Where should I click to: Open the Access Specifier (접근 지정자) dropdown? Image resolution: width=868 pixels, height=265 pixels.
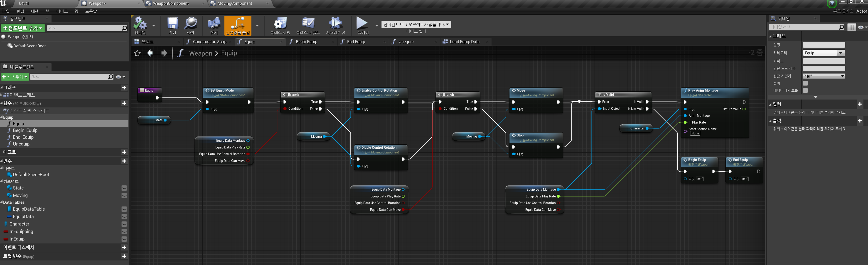[824, 76]
